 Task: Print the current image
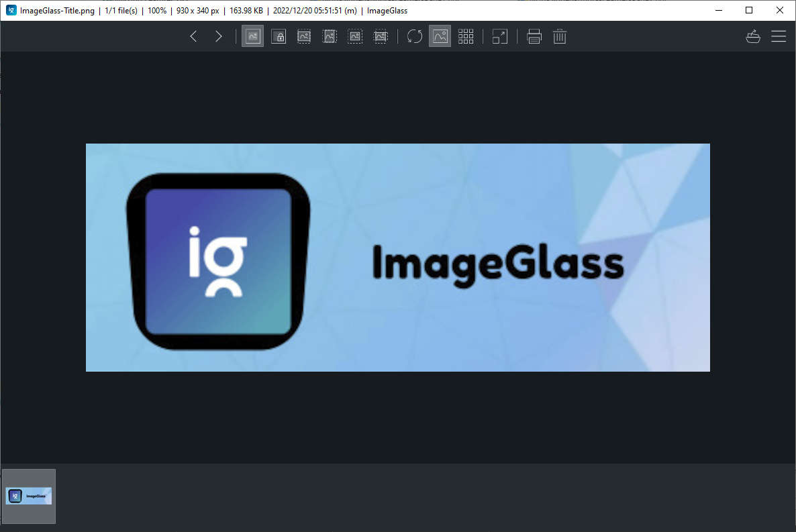point(534,36)
